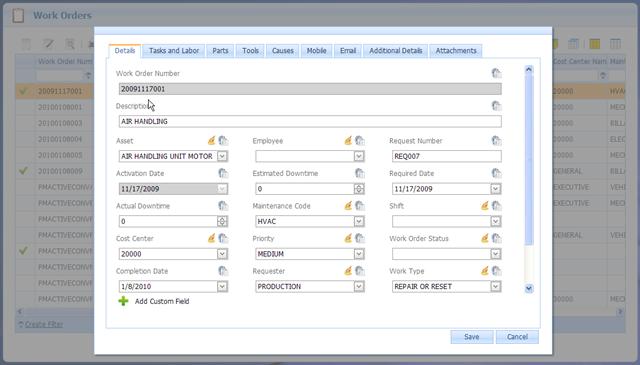Click the Cancel button
The image size is (640, 365).
[x=517, y=337]
